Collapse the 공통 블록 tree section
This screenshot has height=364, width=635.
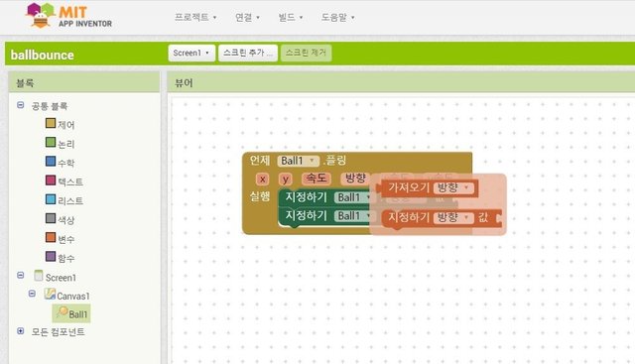21,105
